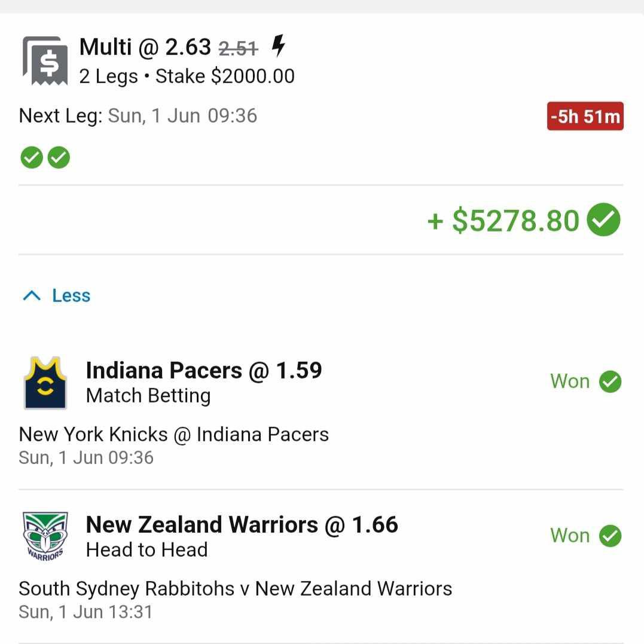The width and height of the screenshot is (644, 644).
Task: Select the New Zealand Warriors @ 1.66 leg
Action: (242, 525)
